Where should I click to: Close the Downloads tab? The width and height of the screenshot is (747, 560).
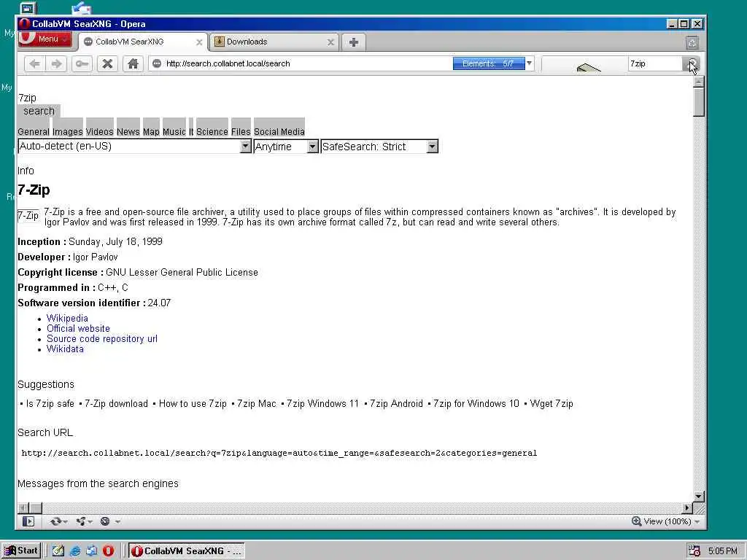330,42
